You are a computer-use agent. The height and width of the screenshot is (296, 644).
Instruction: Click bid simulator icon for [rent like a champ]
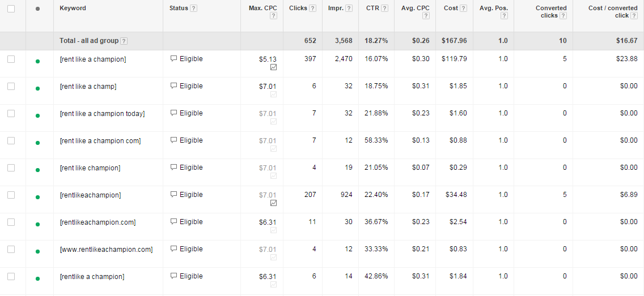point(274,95)
